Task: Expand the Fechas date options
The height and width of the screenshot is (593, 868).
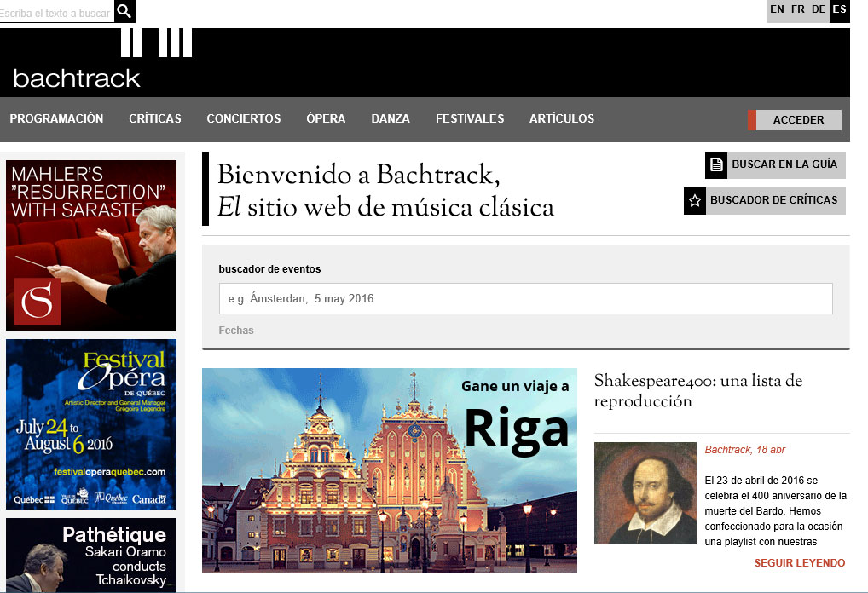Action: tap(236, 331)
